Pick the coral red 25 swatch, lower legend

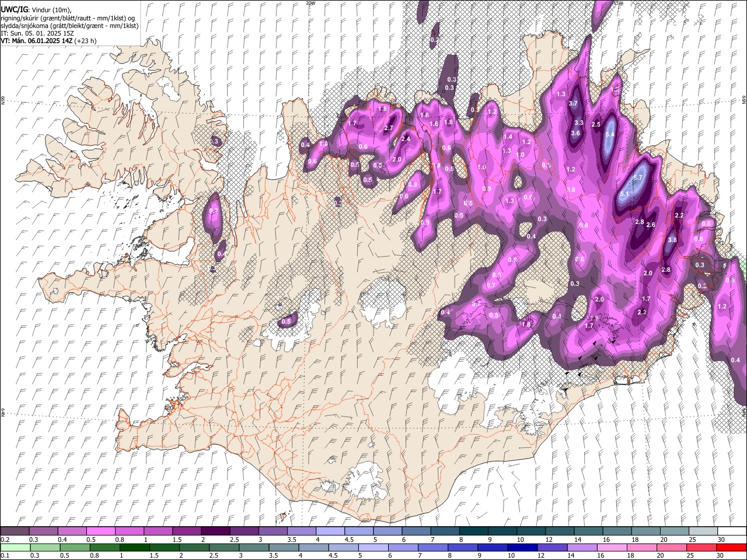pyautogui.click(x=701, y=547)
